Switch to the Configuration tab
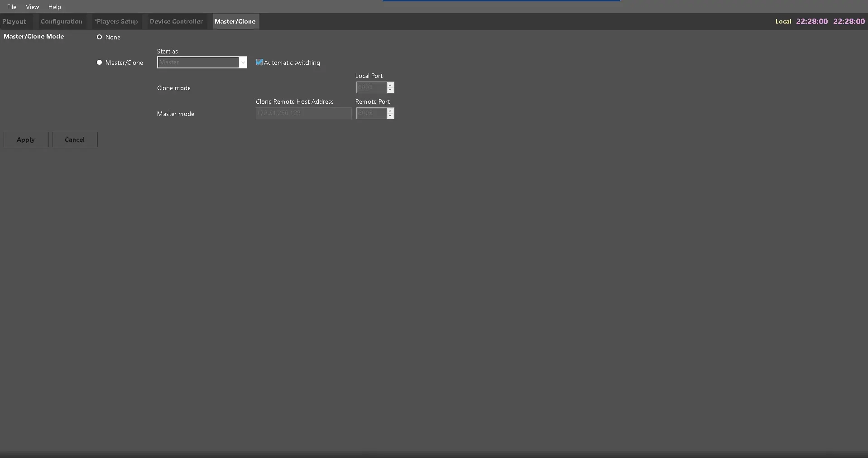The height and width of the screenshot is (458, 868). click(x=62, y=21)
